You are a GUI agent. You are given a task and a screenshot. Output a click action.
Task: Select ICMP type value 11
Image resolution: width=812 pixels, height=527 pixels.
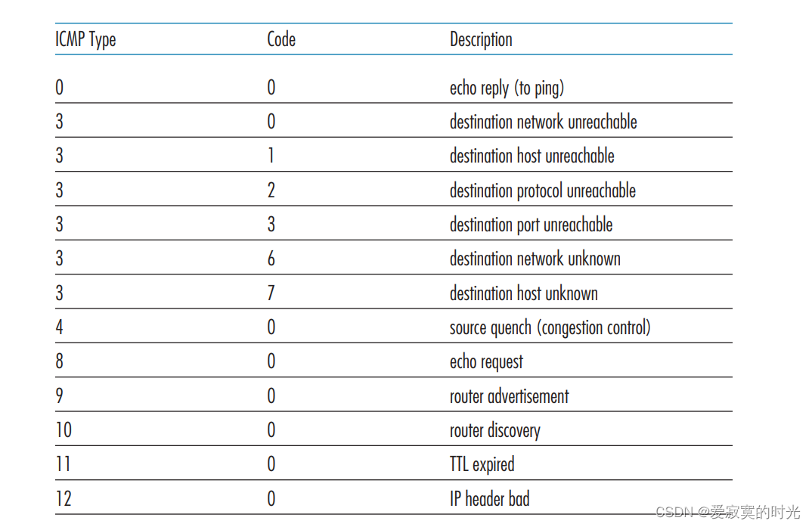(63, 465)
